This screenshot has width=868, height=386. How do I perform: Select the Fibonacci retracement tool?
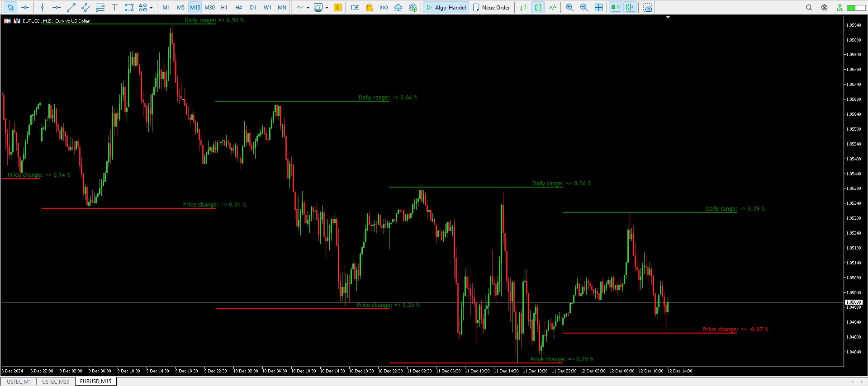coord(100,7)
